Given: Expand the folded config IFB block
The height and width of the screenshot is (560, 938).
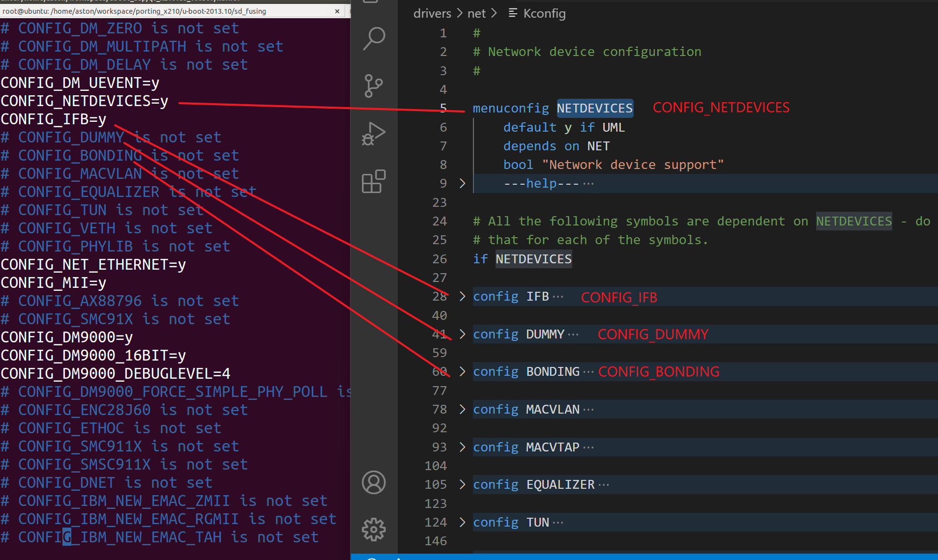Looking at the screenshot, I should pyautogui.click(x=462, y=296).
